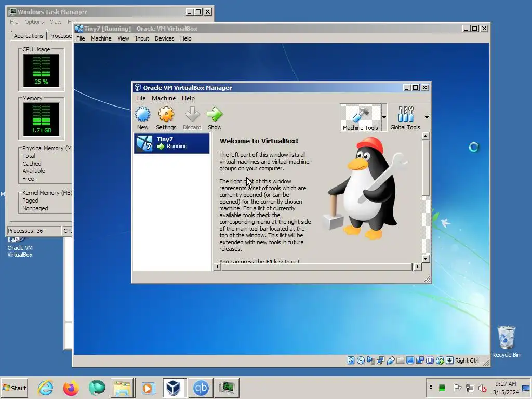
Task: Open View menu in Task Manager
Action: tap(56, 22)
